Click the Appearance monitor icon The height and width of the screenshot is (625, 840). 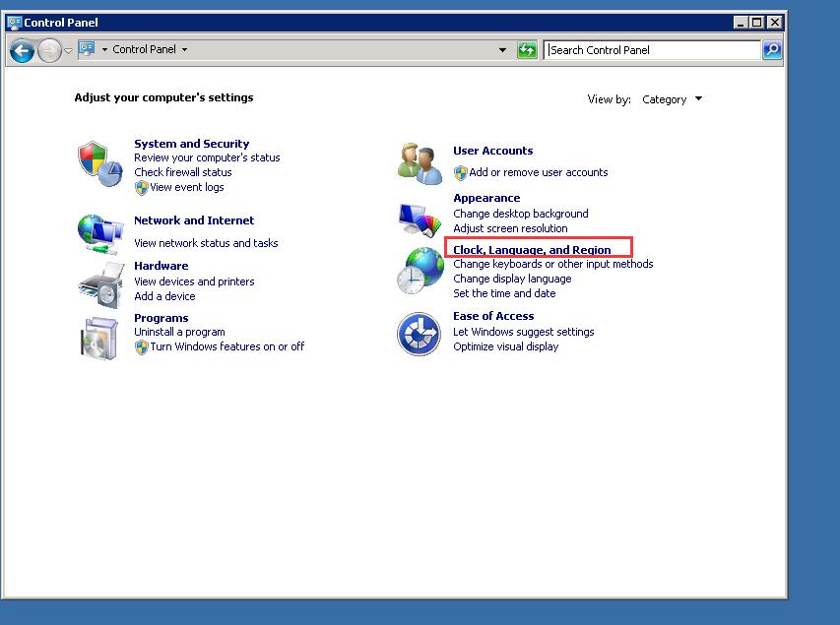click(420, 219)
